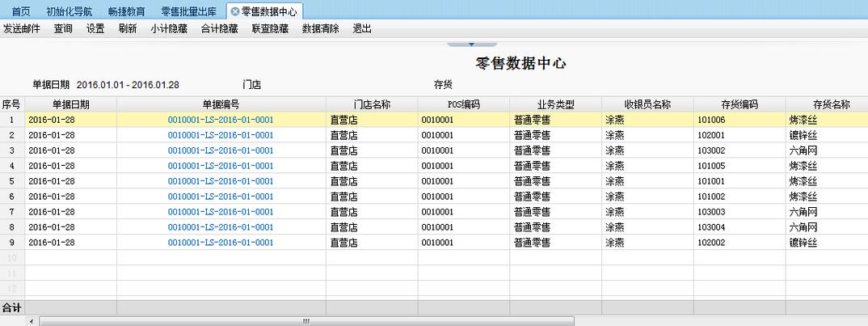Click the 序号 column header
Image resolution: width=868 pixels, height=326 pixels.
pos(12,104)
